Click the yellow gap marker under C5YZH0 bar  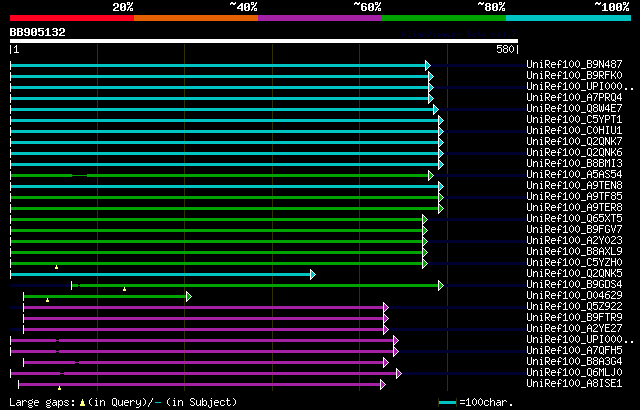(56, 267)
